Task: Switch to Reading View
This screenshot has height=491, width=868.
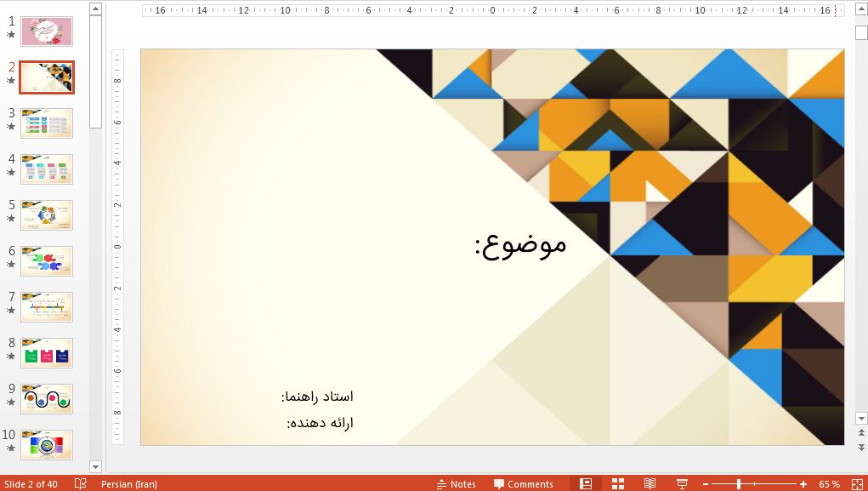Action: 650,483
